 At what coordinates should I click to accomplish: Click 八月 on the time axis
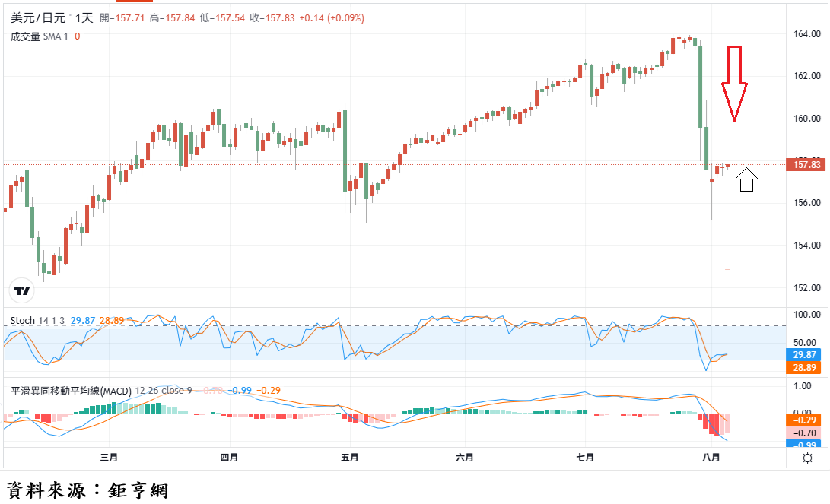711,457
